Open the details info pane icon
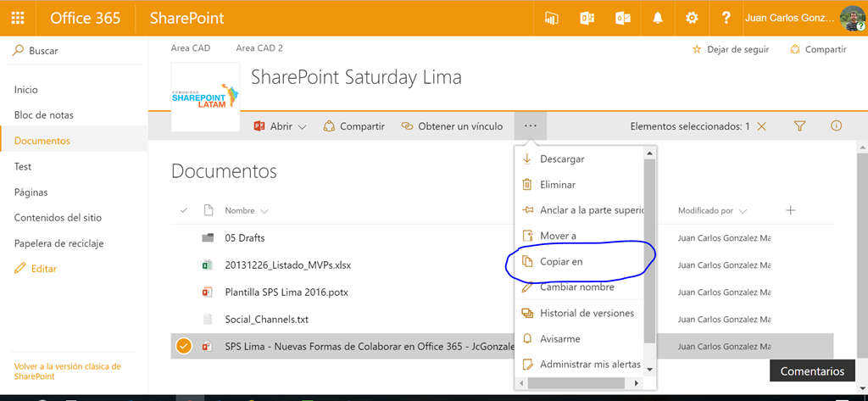This screenshot has width=868, height=401. (837, 125)
